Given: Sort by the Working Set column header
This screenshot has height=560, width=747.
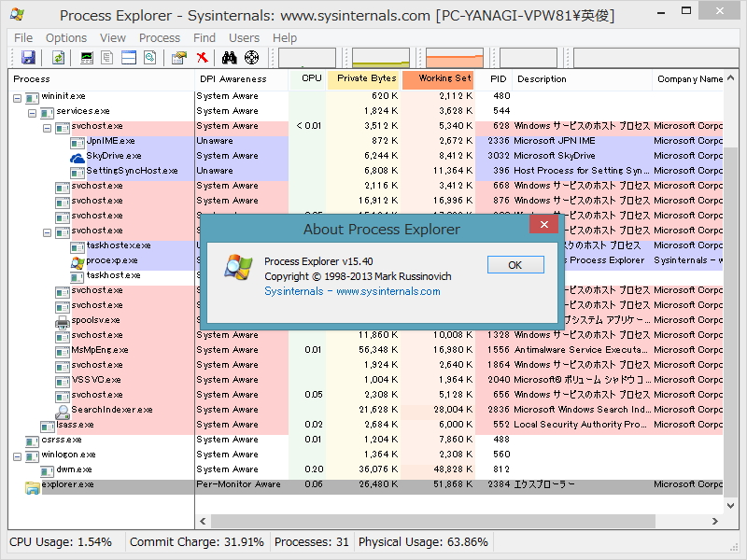Looking at the screenshot, I should tap(438, 79).
